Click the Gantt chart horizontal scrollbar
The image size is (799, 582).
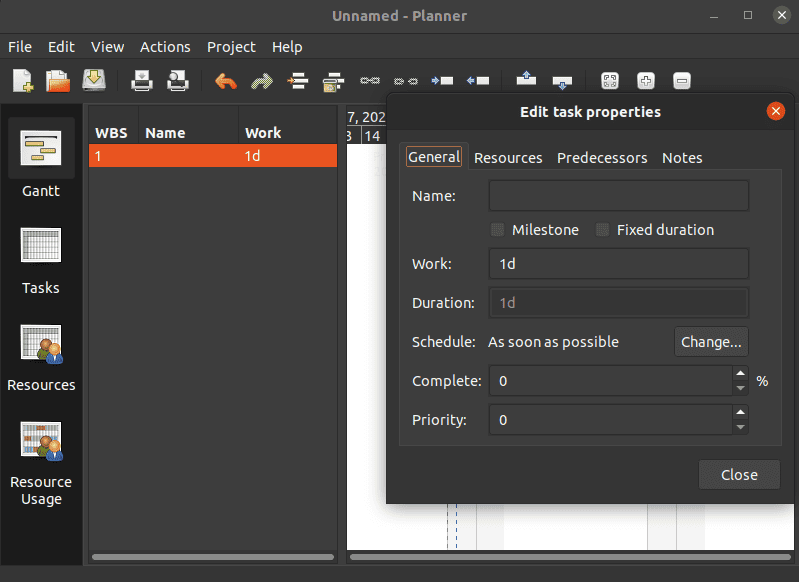pos(570,557)
